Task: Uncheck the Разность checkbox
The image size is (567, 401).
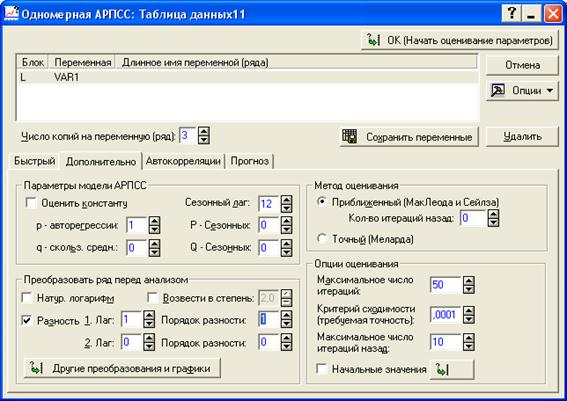Action: [x=27, y=320]
